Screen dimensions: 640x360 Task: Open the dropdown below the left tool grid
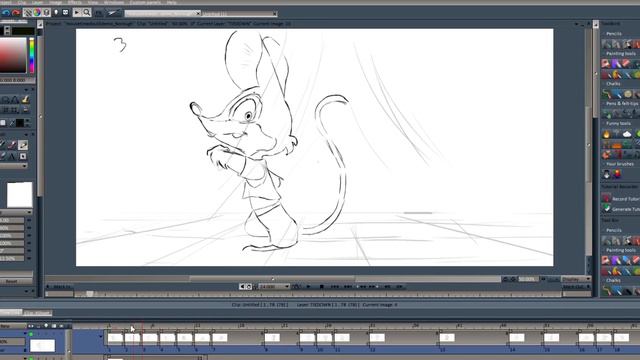[x=14, y=166]
